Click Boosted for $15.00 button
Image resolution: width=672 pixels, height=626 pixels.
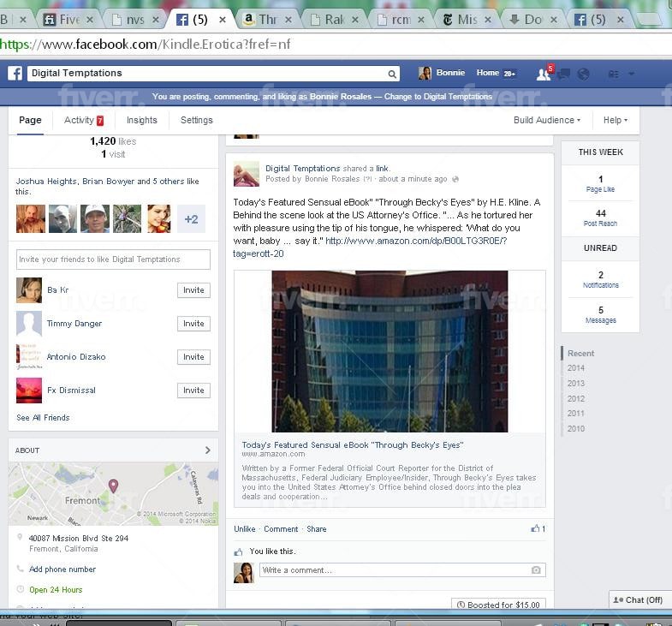[498, 604]
